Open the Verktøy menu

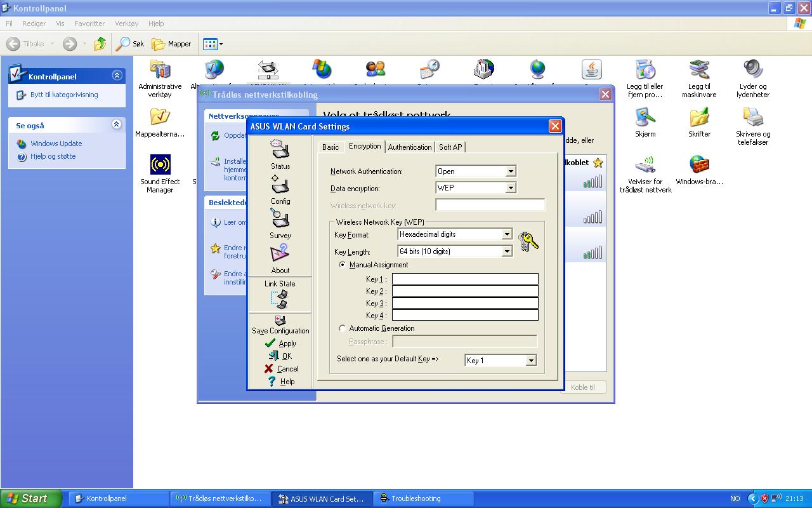[x=126, y=23]
